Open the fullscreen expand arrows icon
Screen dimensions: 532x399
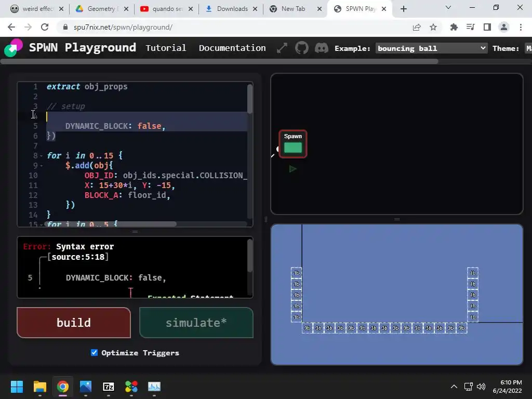pyautogui.click(x=282, y=48)
